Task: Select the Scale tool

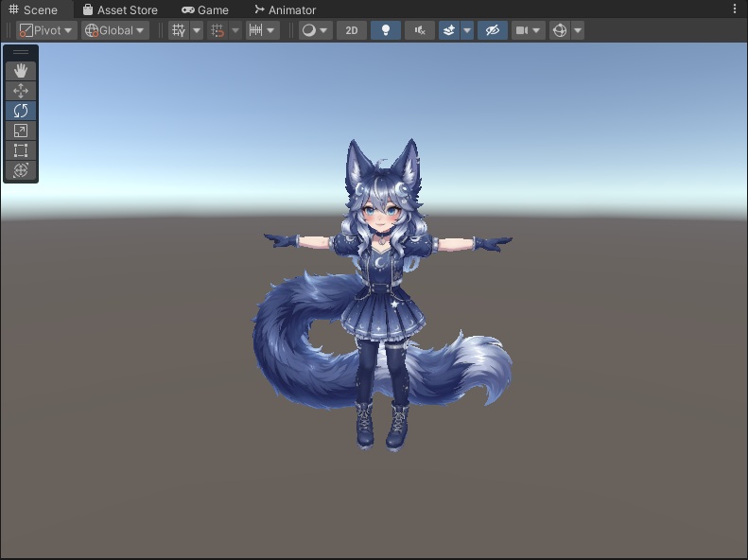Action: [21, 131]
